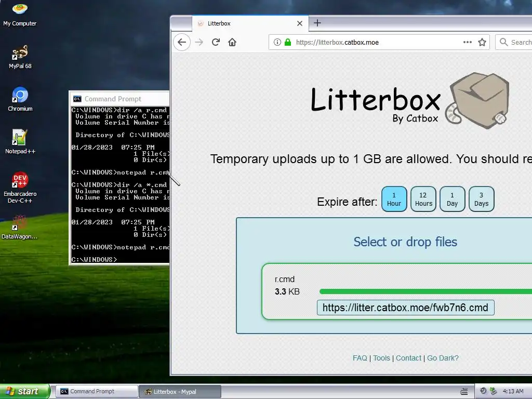This screenshot has height=399, width=532.
Task: Open the Tools link
Action: pos(382,358)
